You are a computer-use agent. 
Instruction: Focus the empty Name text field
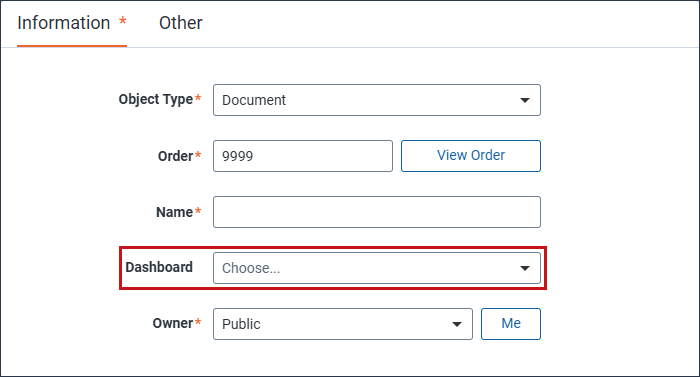pyautogui.click(x=377, y=212)
